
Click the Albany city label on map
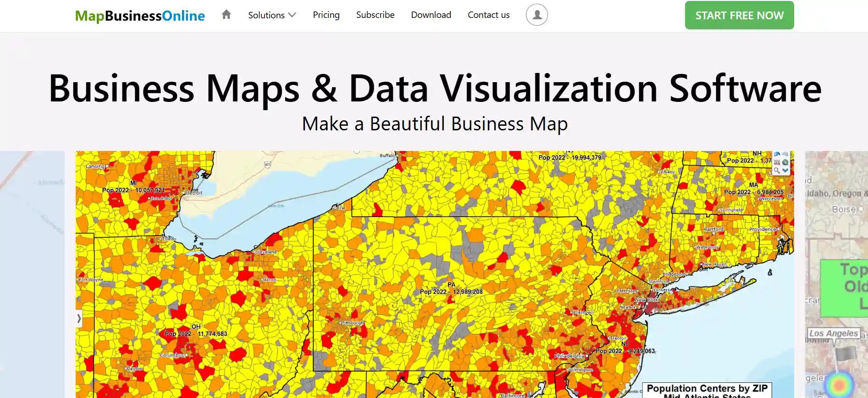668,172
